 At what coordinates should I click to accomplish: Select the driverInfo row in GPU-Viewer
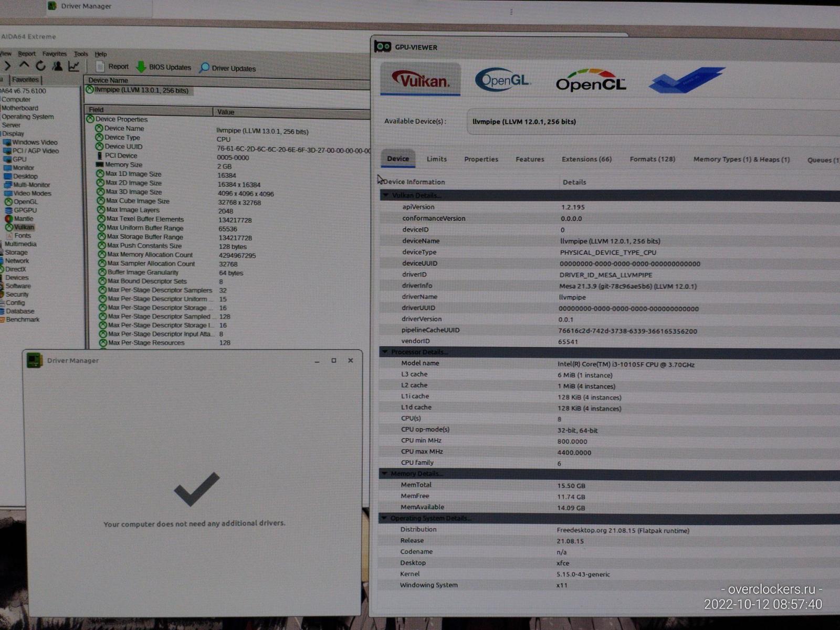point(609,286)
